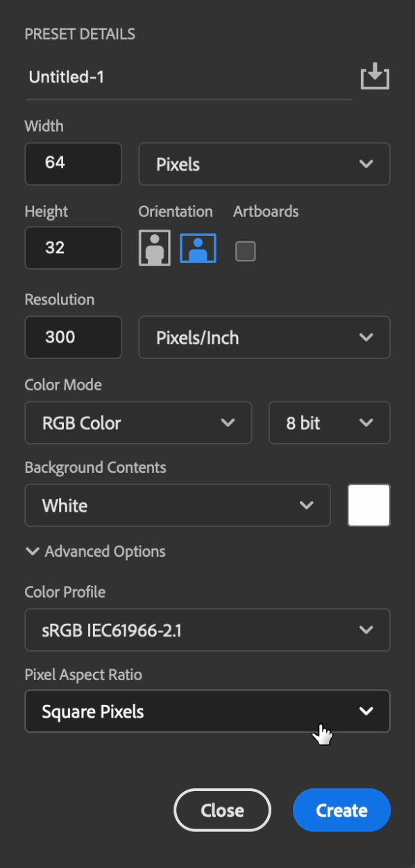Click the chevron on the Background Contents dropdown
415x868 pixels.
click(x=306, y=505)
